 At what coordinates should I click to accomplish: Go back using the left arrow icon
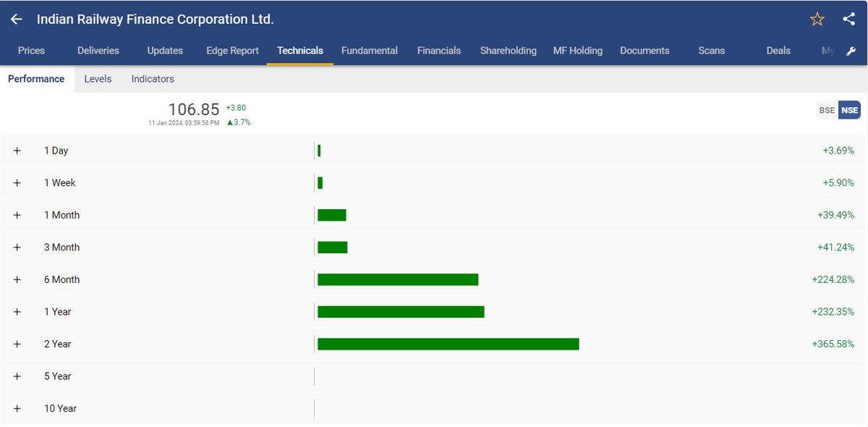(x=17, y=20)
